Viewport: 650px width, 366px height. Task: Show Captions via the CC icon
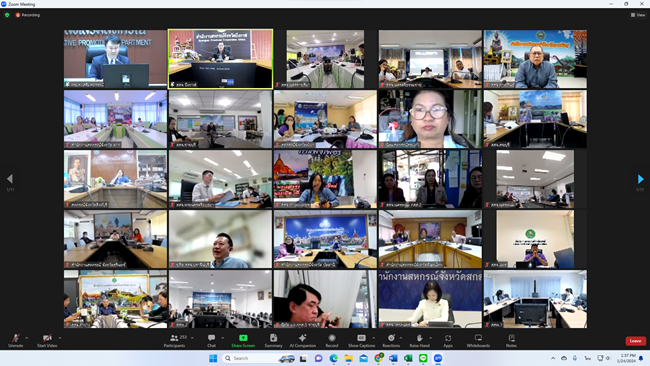pyautogui.click(x=361, y=338)
